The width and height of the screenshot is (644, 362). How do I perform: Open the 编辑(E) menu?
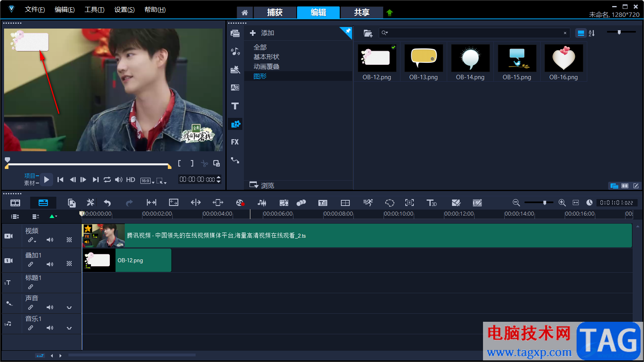pyautogui.click(x=64, y=10)
